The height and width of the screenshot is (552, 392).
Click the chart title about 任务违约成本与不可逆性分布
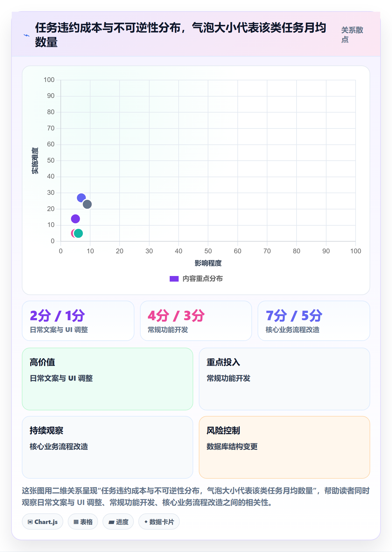tap(181, 35)
